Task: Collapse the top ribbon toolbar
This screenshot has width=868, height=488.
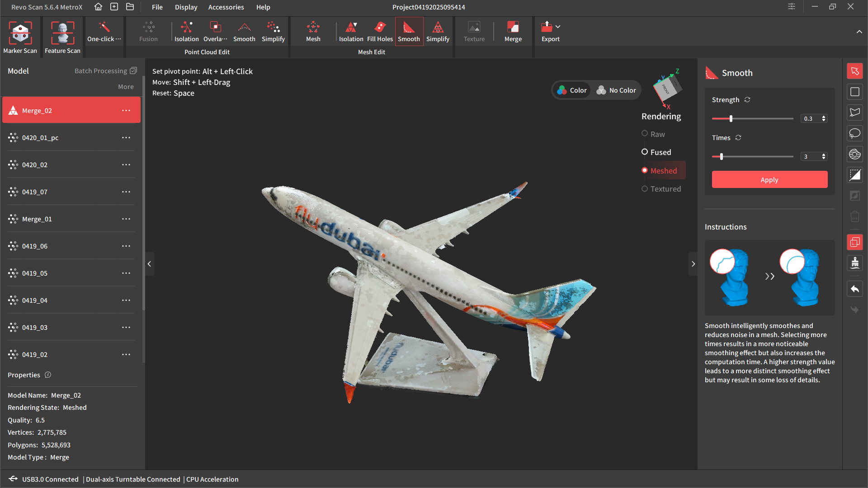Action: 859,32
